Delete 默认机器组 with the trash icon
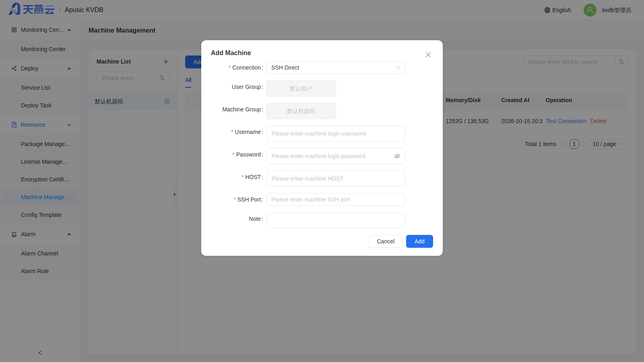This screenshot has width=644, height=362. click(167, 101)
